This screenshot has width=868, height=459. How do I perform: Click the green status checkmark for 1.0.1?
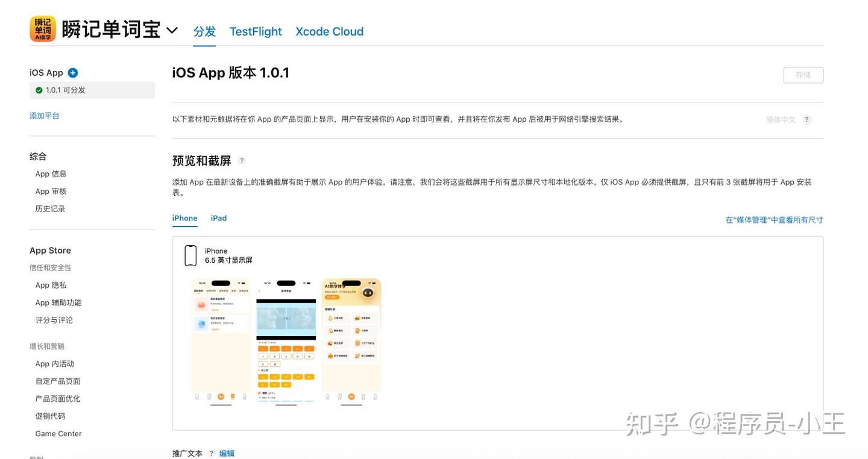[x=39, y=90]
